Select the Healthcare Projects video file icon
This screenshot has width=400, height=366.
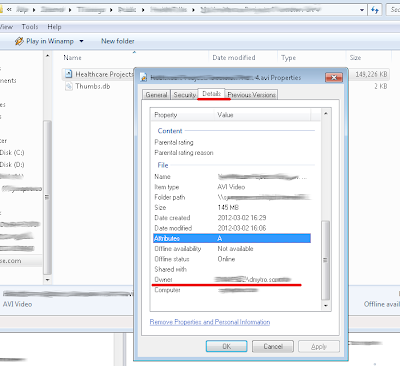pyautogui.click(x=68, y=74)
